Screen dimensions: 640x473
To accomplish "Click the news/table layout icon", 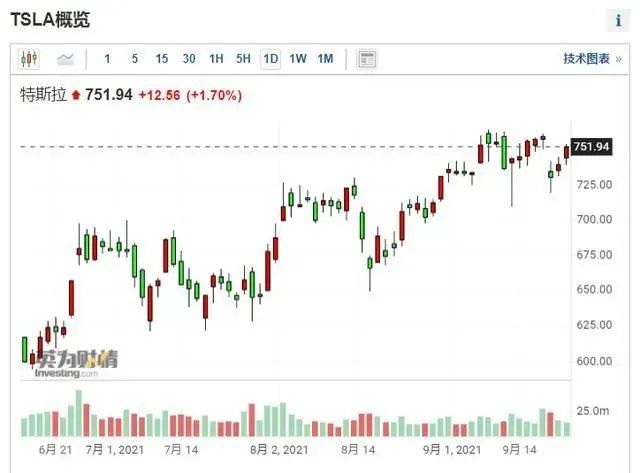I will tap(367, 59).
